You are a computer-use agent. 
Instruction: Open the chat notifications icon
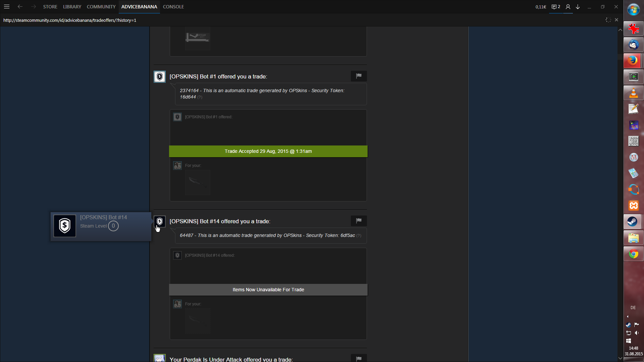pyautogui.click(x=556, y=7)
